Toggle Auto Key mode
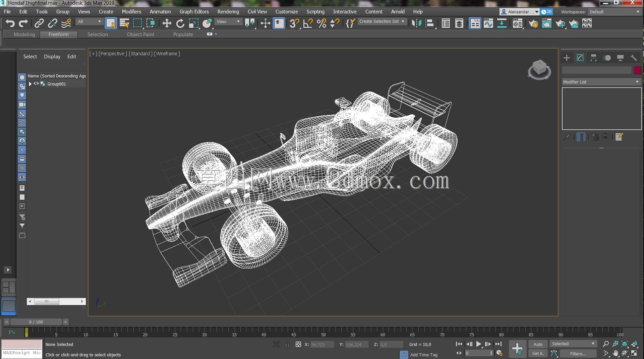The height and width of the screenshot is (359, 644). click(x=538, y=344)
